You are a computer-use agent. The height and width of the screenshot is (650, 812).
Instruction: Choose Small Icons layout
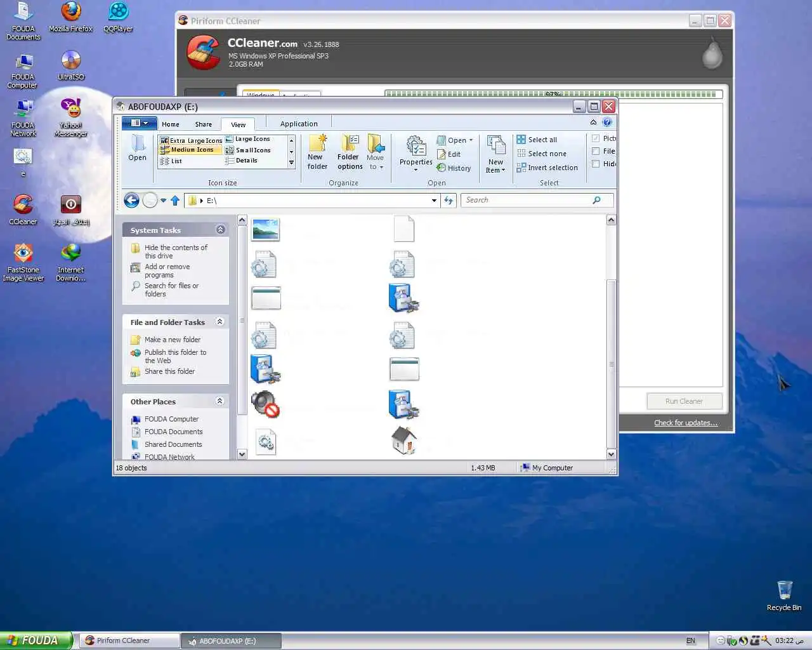(248, 150)
